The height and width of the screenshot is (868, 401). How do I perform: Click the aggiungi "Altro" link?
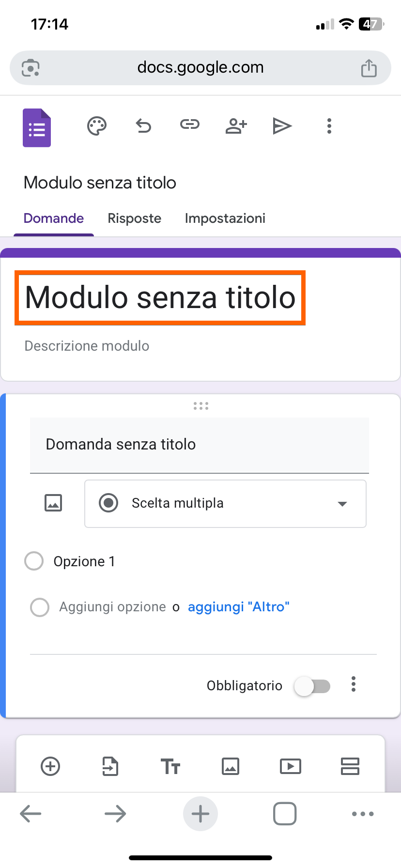(x=238, y=607)
